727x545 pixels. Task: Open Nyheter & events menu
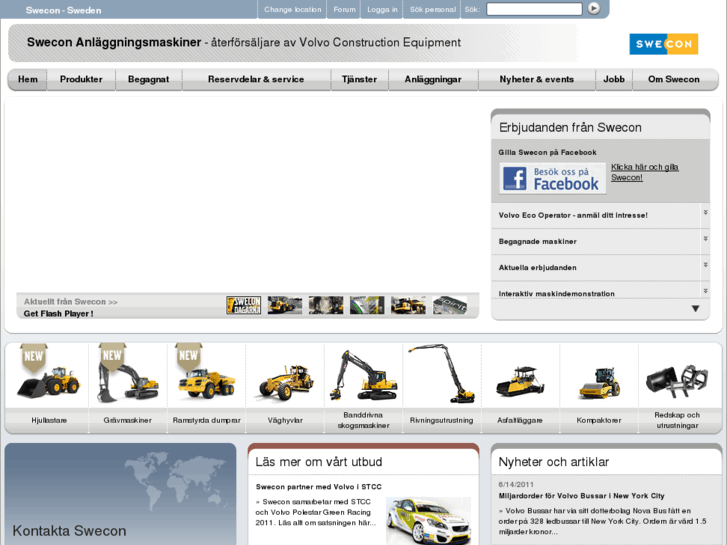click(536, 79)
